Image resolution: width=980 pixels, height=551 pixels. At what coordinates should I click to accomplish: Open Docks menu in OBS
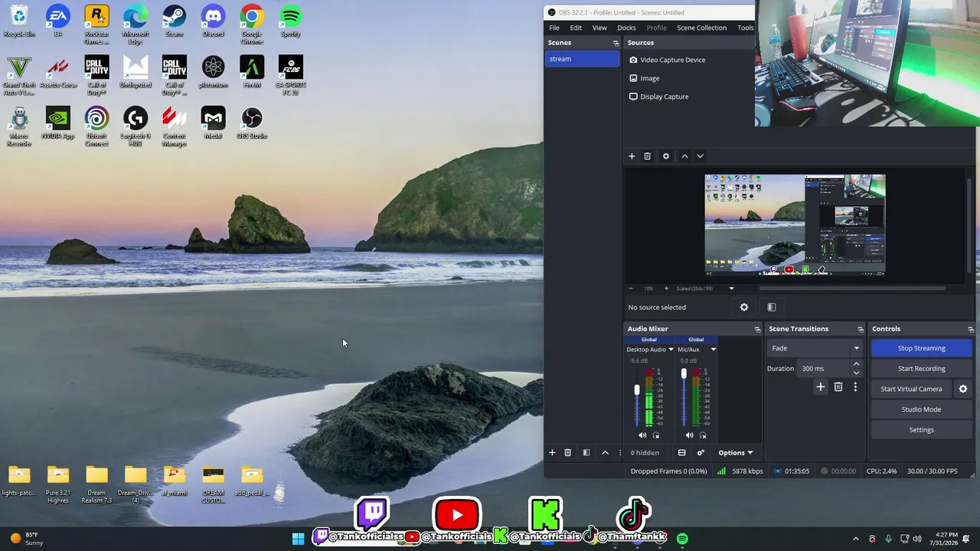coord(626,28)
